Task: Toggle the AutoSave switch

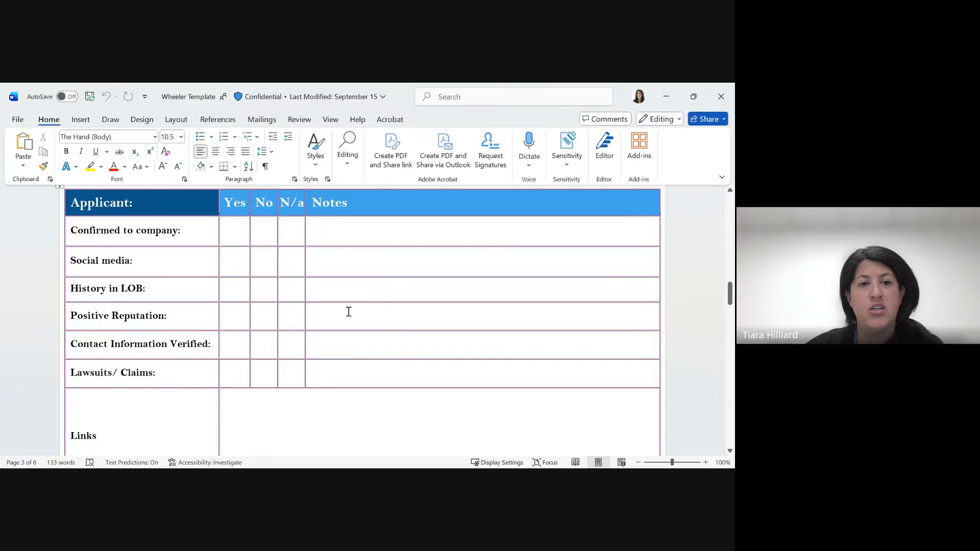Action: 67,96
